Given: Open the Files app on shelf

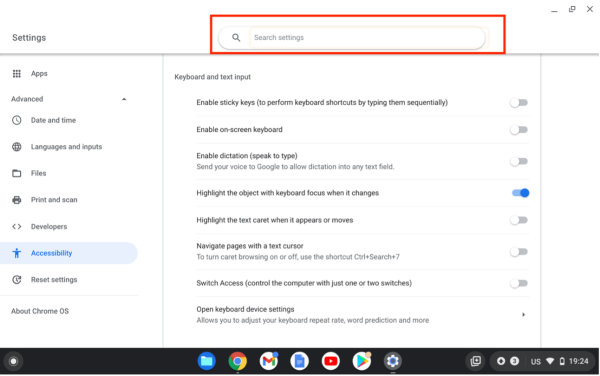Looking at the screenshot, I should pyautogui.click(x=207, y=361).
